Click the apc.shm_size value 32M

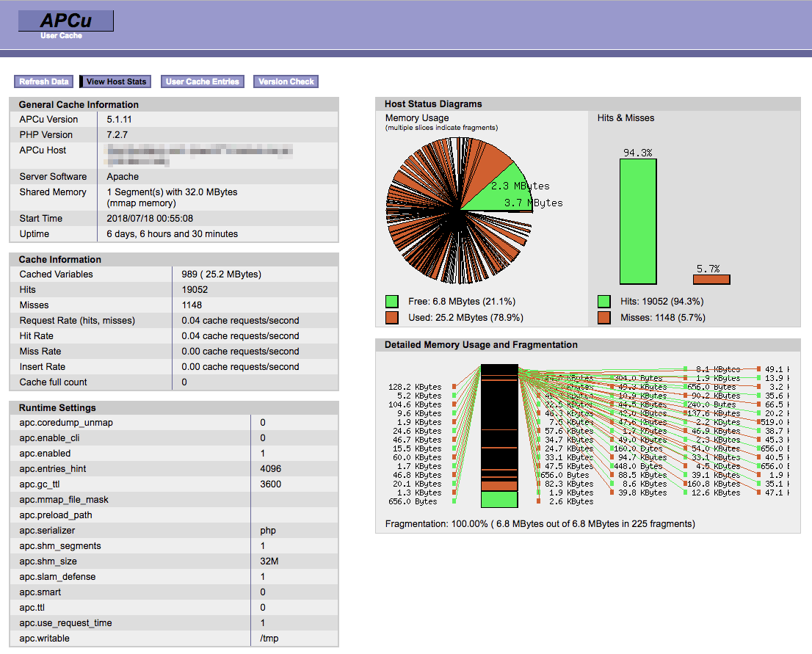point(269,562)
